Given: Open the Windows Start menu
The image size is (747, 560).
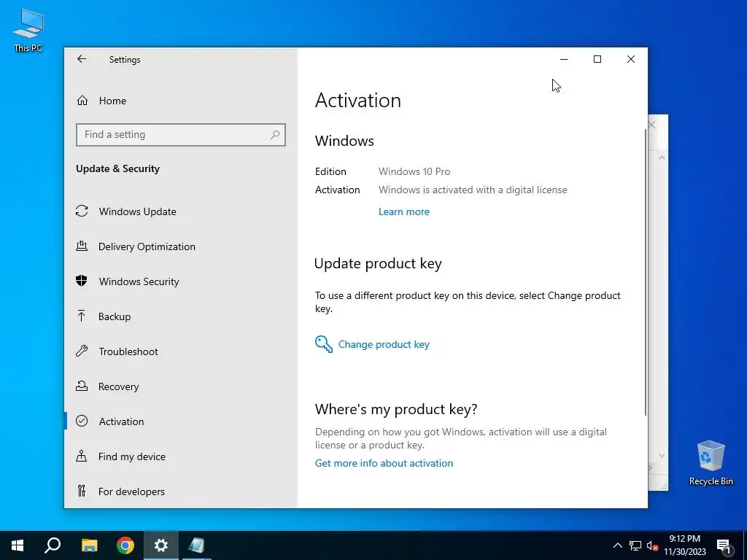Looking at the screenshot, I should 18,545.
